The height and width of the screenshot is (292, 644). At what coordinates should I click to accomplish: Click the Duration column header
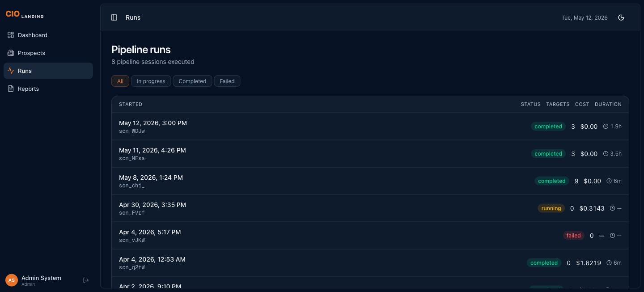pyautogui.click(x=608, y=104)
